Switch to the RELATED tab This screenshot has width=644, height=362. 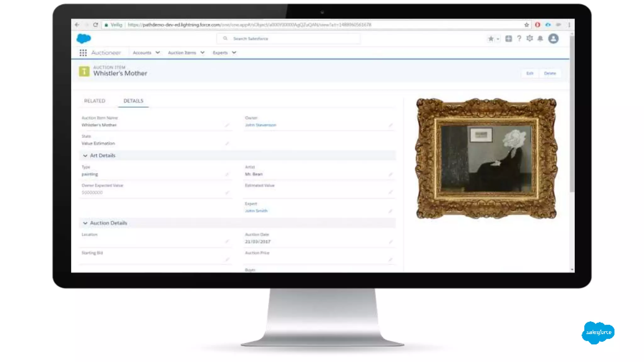95,101
